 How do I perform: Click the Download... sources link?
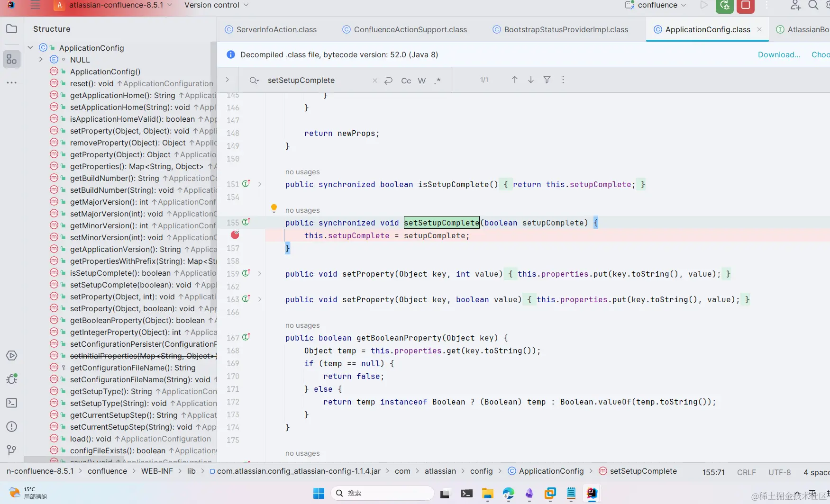[x=779, y=55]
